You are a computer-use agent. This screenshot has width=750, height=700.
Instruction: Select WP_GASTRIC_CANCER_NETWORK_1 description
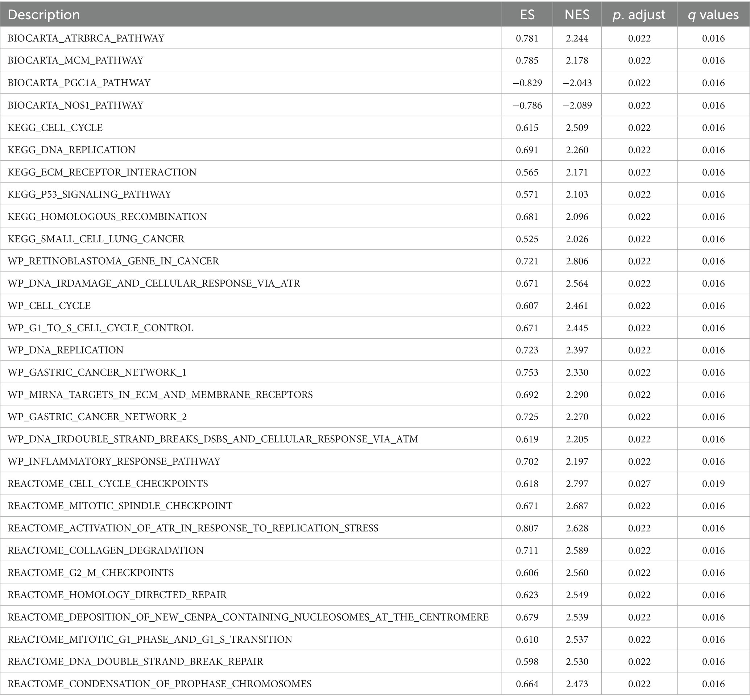[x=97, y=372]
